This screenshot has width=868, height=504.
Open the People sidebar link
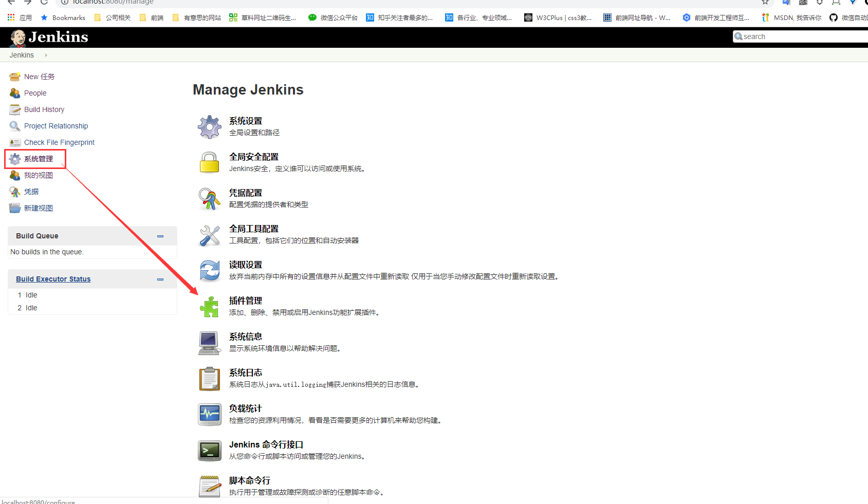[x=35, y=93]
